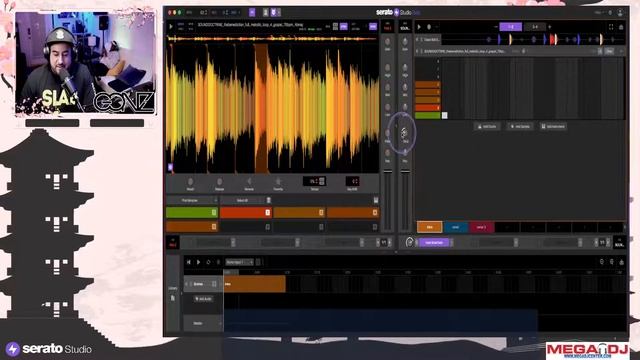Adjust the Gain knob on the first mixer channel

pyautogui.click(x=387, y=42)
